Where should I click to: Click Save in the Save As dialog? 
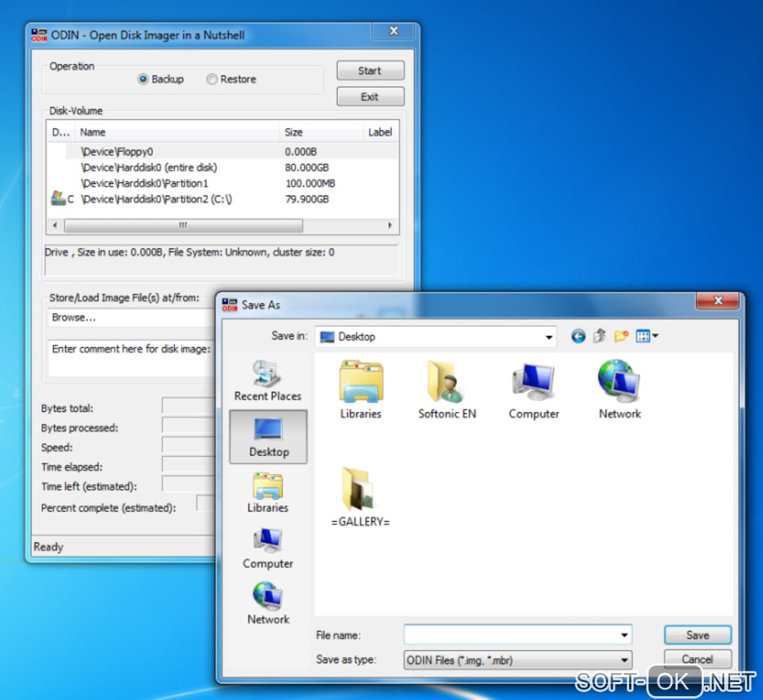pyautogui.click(x=697, y=635)
